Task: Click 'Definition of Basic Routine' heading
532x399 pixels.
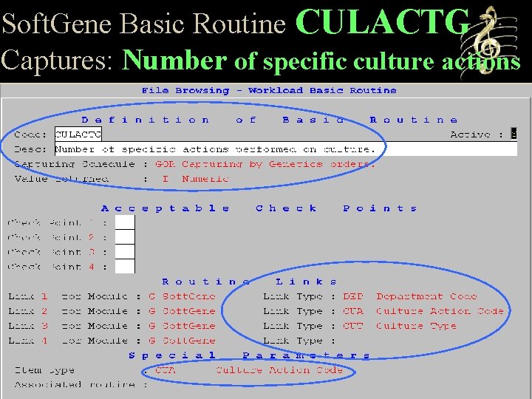Action: click(270, 120)
